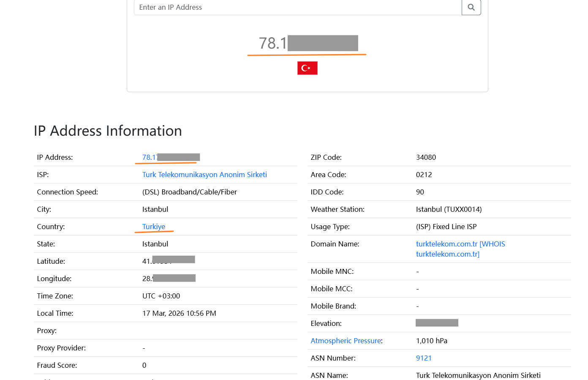Viewport: 588px width, 380px height.
Task: Select connection speed (DSL) Broadband/Cable/Fiber
Action: pyautogui.click(x=189, y=192)
